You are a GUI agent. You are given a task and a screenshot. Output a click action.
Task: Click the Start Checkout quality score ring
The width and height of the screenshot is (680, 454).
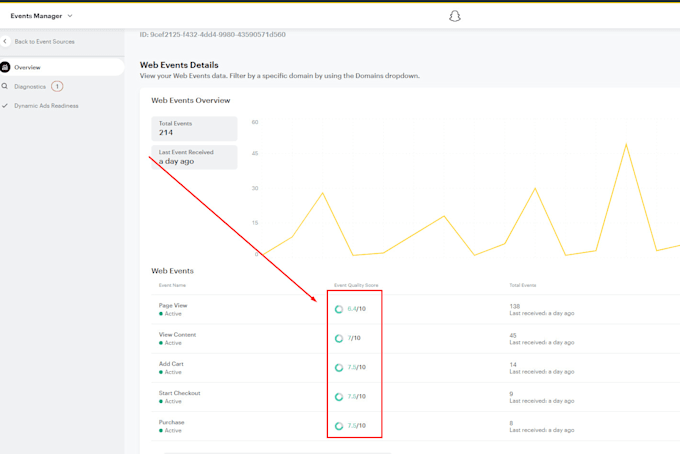click(339, 397)
